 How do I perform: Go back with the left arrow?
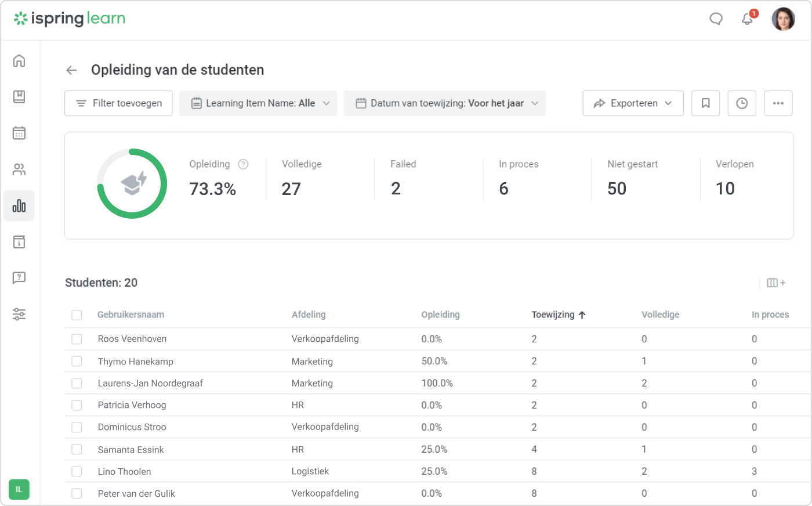coord(71,70)
